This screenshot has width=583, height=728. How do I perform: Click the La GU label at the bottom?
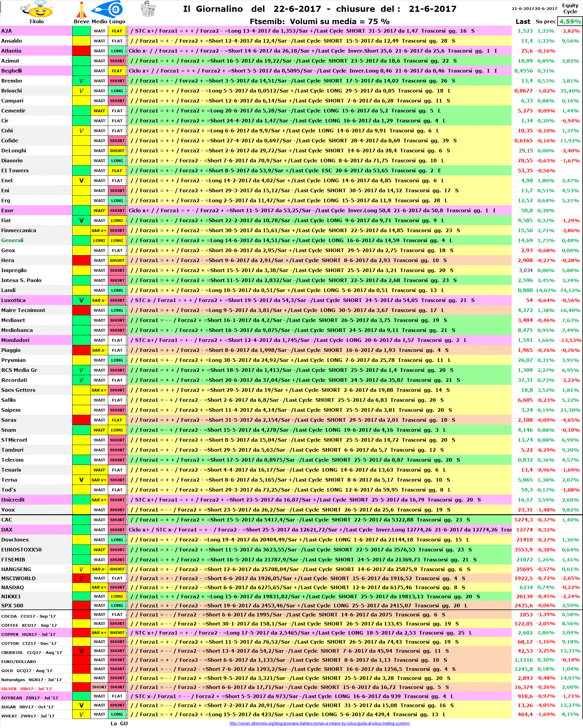coord(119,723)
